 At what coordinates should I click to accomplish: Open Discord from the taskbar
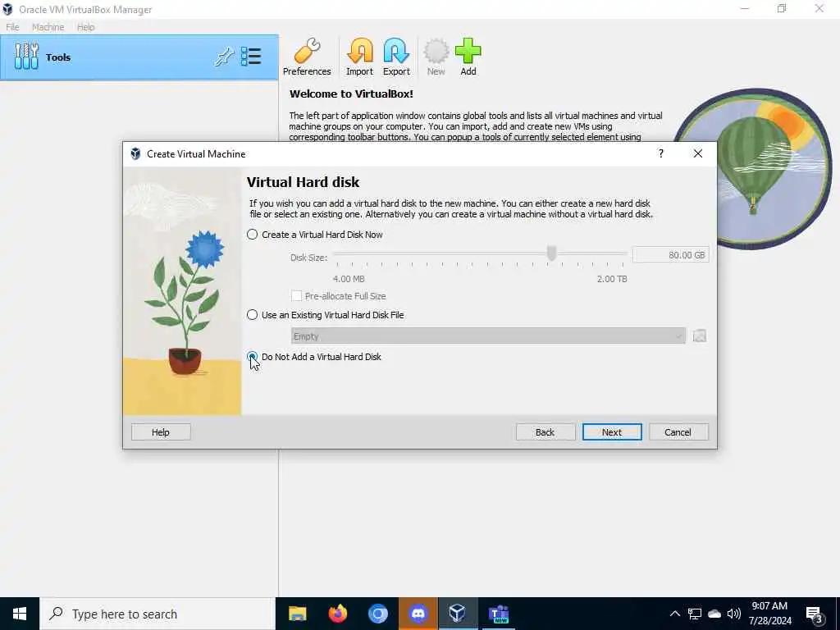click(418, 614)
